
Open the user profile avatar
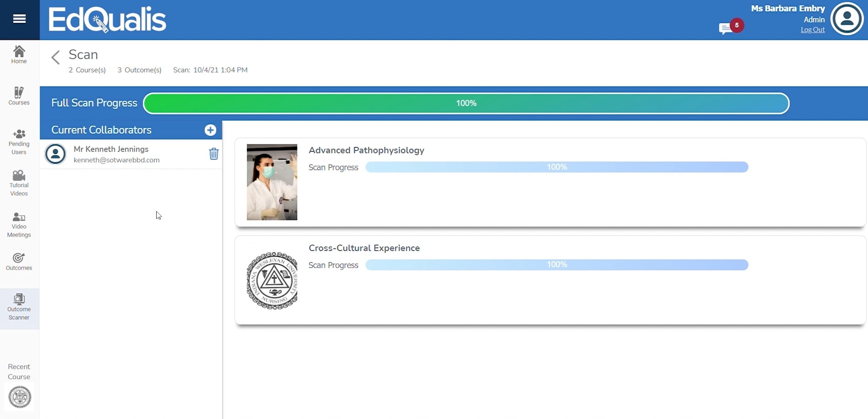click(x=847, y=19)
